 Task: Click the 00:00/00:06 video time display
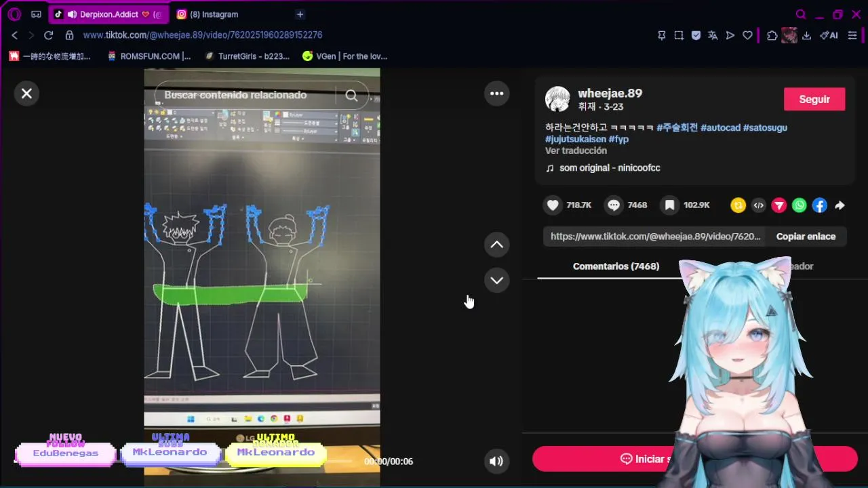coord(389,462)
